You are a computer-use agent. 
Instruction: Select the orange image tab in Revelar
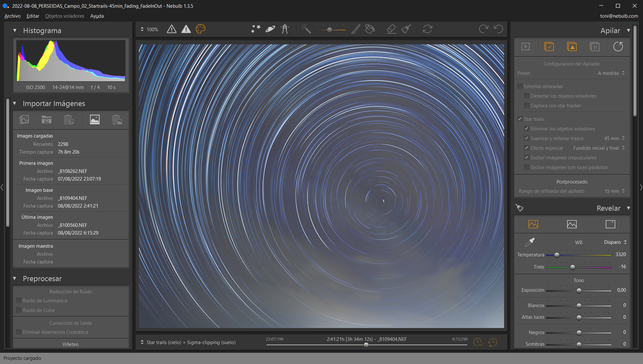pos(533,224)
